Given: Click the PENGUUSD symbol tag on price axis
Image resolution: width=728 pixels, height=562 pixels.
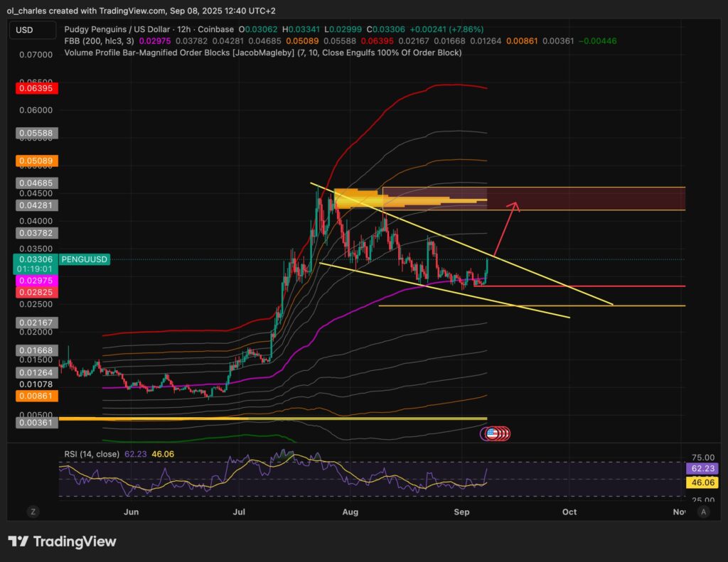Looking at the screenshot, I should (x=84, y=260).
